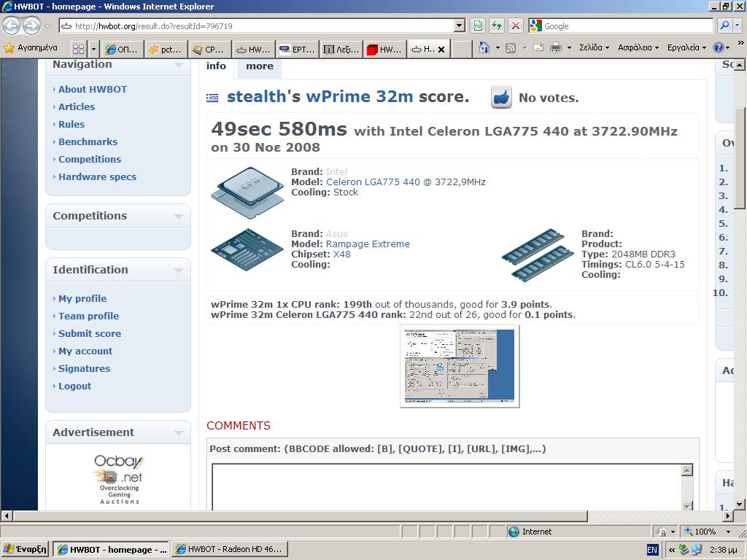Switch to the browser tab labeled EPT...
Image resolution: width=747 pixels, height=560 pixels.
click(296, 49)
